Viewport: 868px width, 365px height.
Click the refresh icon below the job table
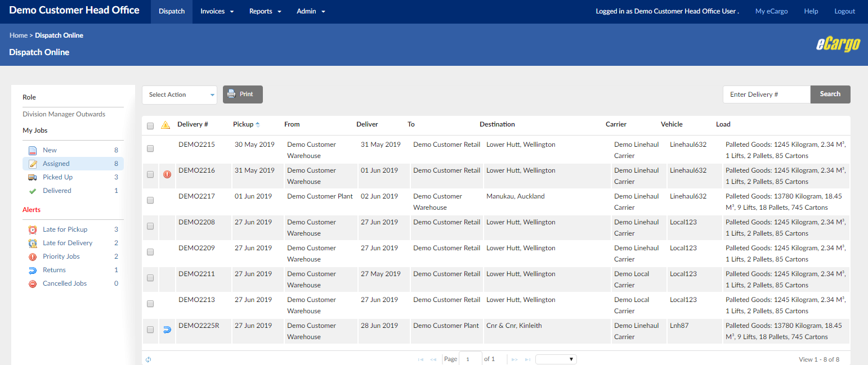point(149,359)
